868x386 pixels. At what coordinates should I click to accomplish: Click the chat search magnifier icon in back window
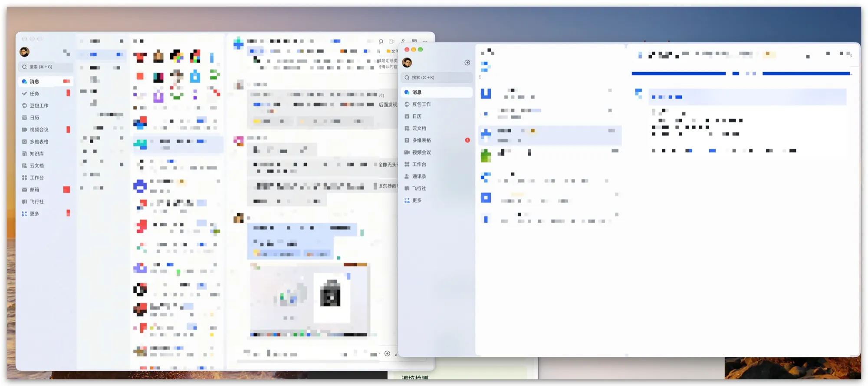(x=381, y=42)
